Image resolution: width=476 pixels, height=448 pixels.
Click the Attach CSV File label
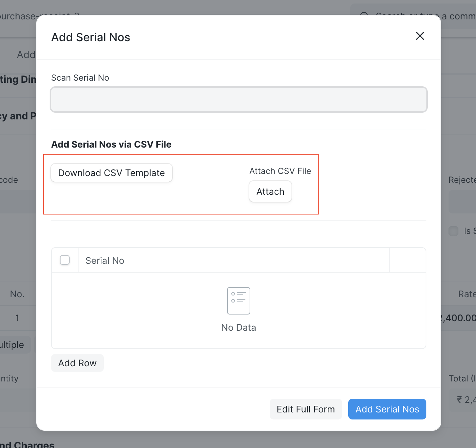click(280, 171)
